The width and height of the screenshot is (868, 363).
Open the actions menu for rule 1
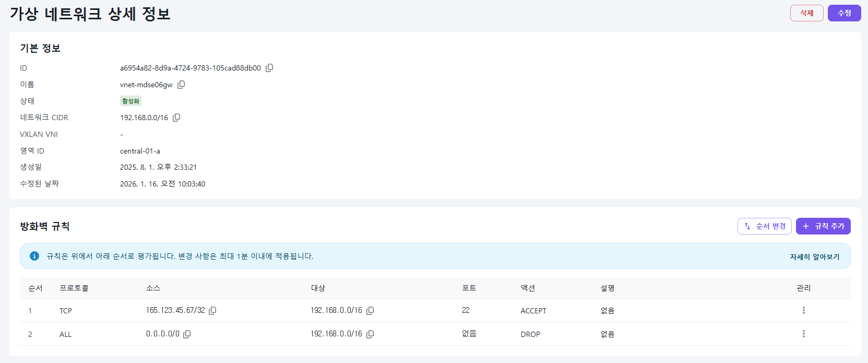pyautogui.click(x=803, y=310)
